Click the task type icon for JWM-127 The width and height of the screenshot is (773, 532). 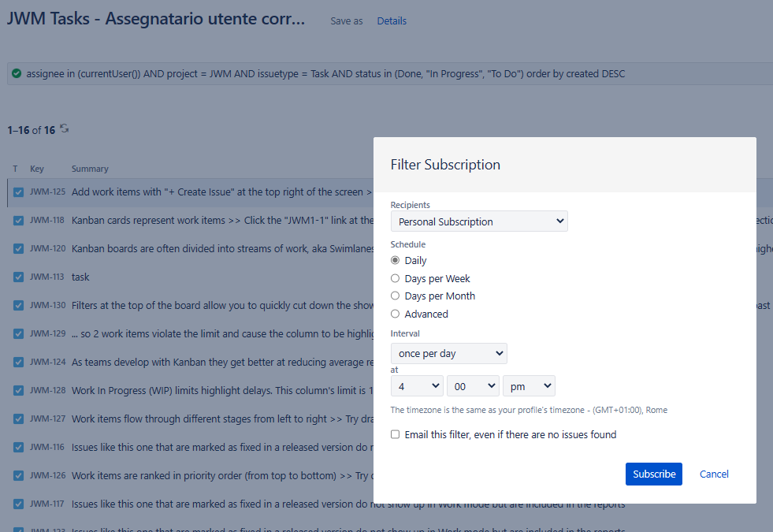click(x=18, y=419)
